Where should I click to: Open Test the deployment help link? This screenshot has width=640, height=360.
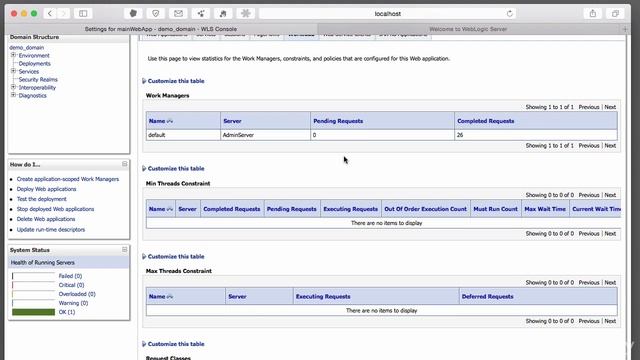pyautogui.click(x=42, y=199)
